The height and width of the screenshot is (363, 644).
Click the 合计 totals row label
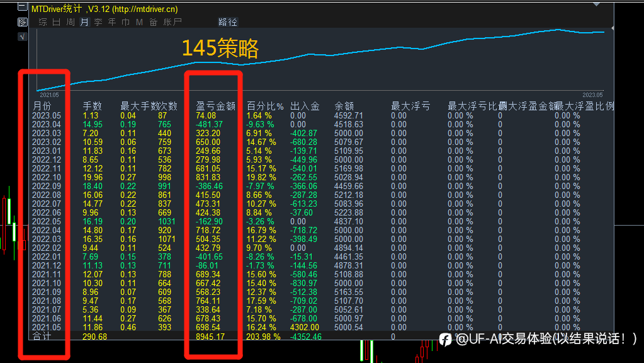tap(42, 337)
